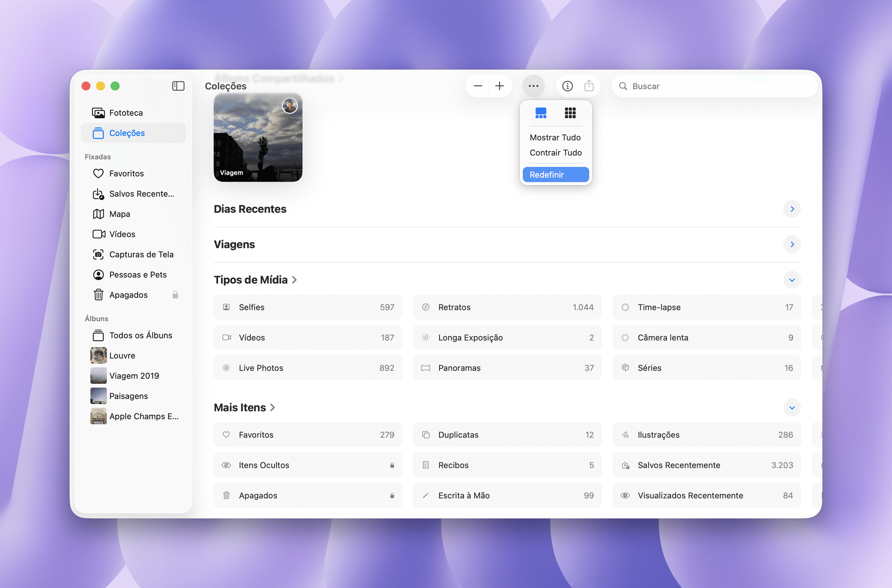
Task: Toggle the sidebar visibility icon
Action: click(178, 86)
